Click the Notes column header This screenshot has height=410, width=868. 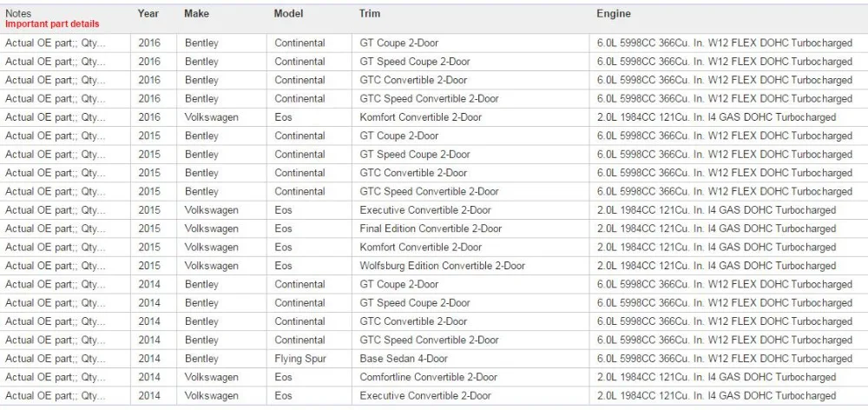coord(18,13)
